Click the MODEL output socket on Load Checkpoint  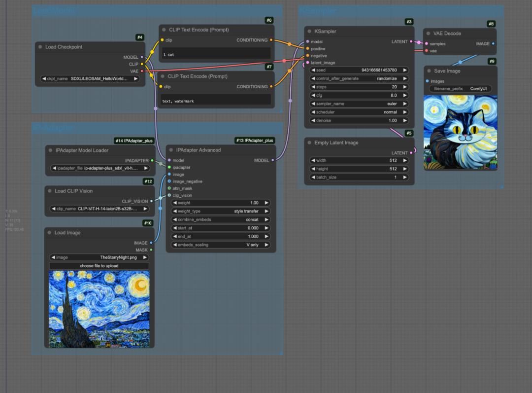142,57
